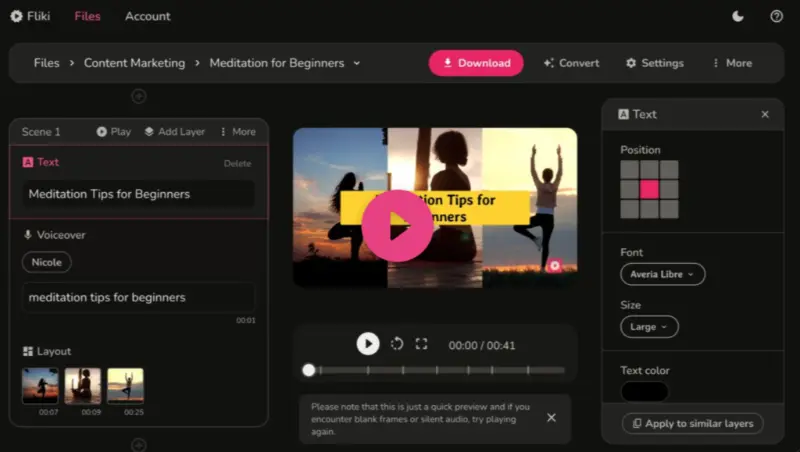The width and height of the screenshot is (800, 452).
Task: Close the Text properties panel
Action: [765, 114]
